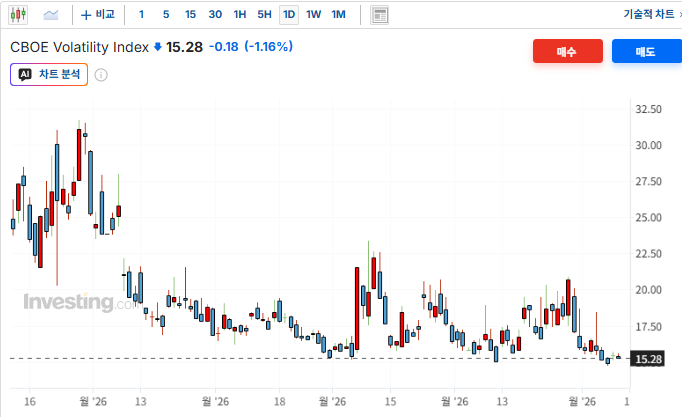682x417 pixels.
Task: Select the 1H interval
Action: point(240,15)
